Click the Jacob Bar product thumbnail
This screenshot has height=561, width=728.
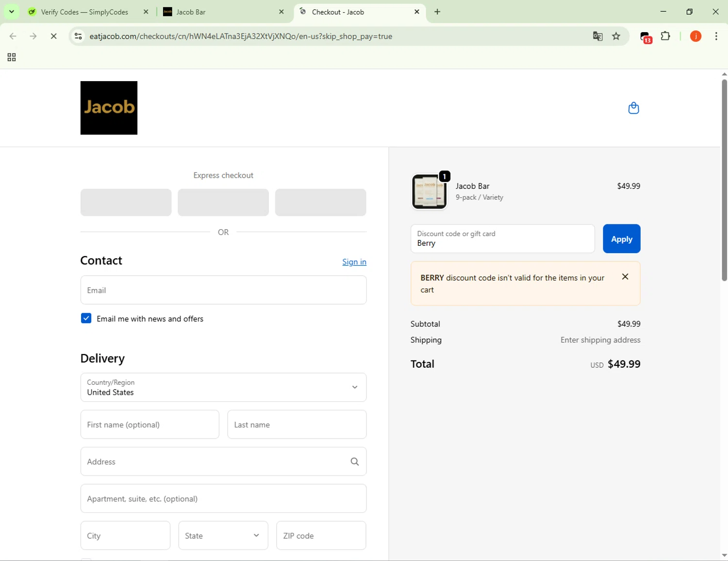429,191
